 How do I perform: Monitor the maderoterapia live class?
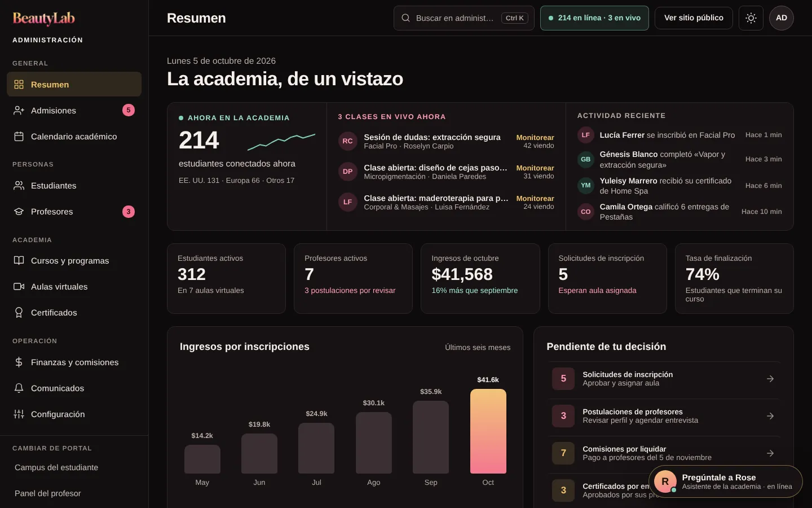click(x=535, y=199)
